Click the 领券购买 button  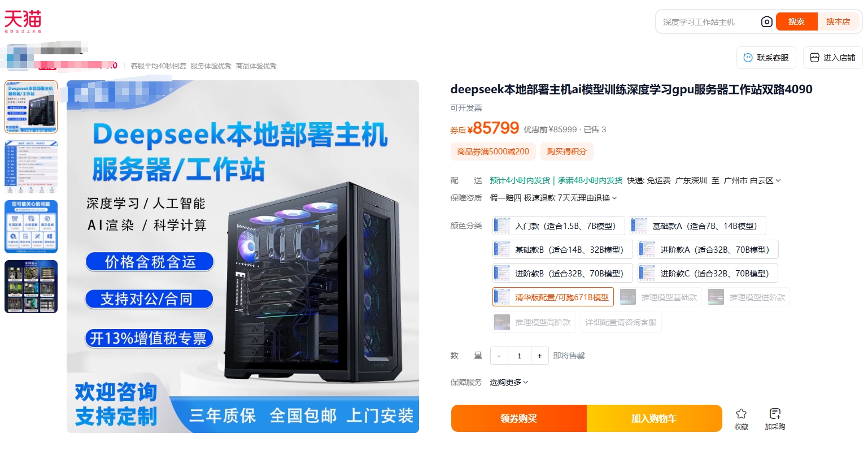point(519,418)
